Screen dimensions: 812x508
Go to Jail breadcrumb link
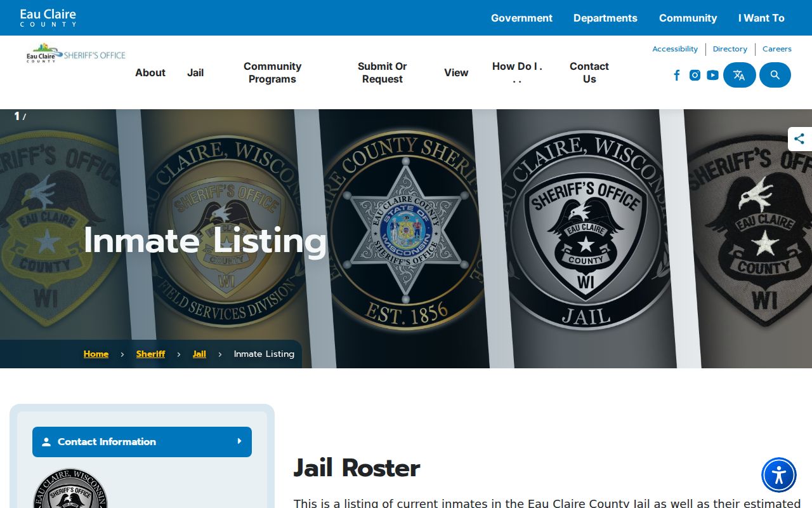199,354
